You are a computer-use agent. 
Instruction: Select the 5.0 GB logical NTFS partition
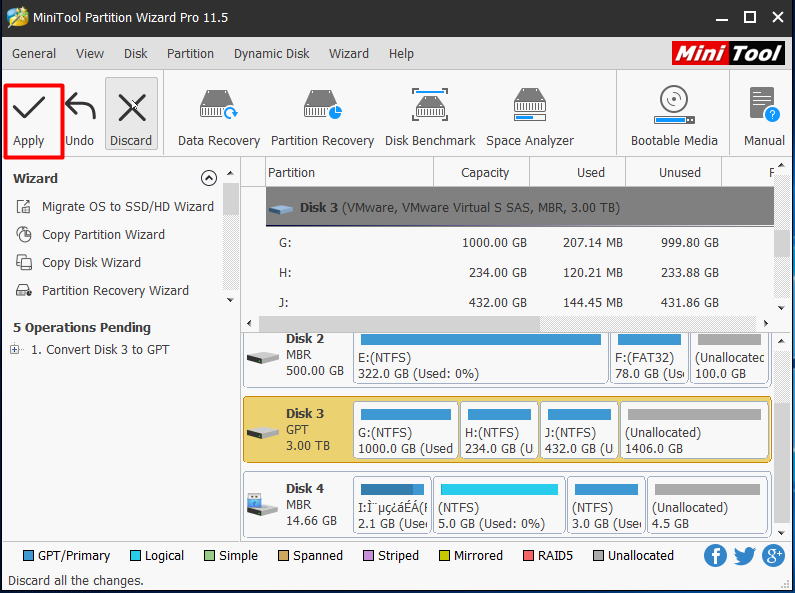[499, 505]
